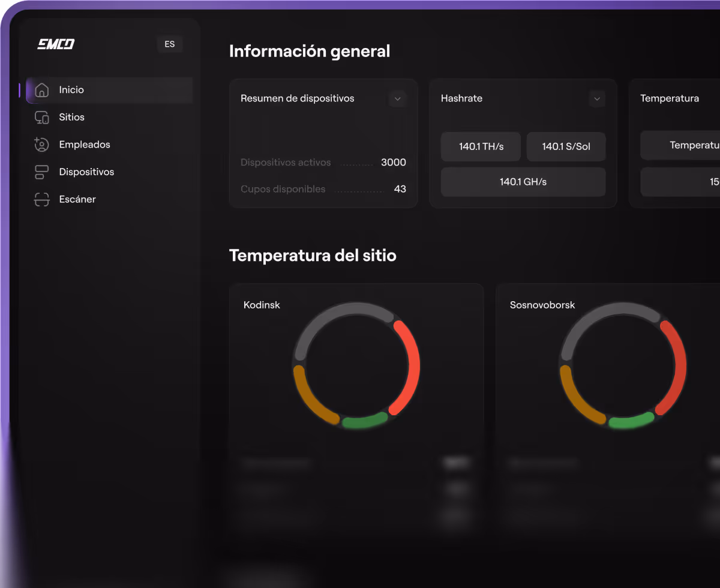Image resolution: width=720 pixels, height=588 pixels.
Task: Click the Resumen de dispositivos title
Action: tap(298, 98)
